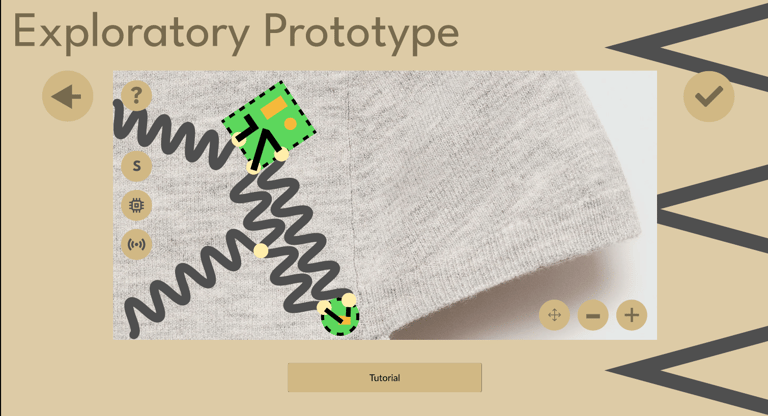768x416 pixels.
Task: Go back using the left arrow button
Action: pyautogui.click(x=68, y=96)
